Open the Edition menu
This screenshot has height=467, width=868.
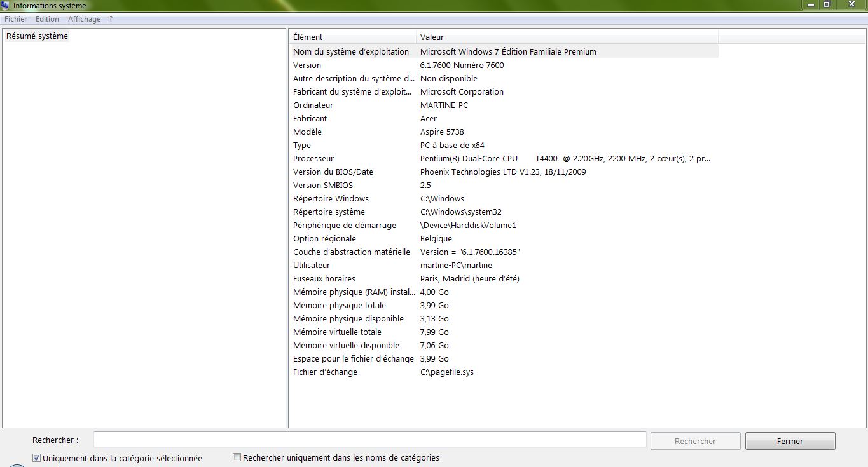[x=47, y=19]
